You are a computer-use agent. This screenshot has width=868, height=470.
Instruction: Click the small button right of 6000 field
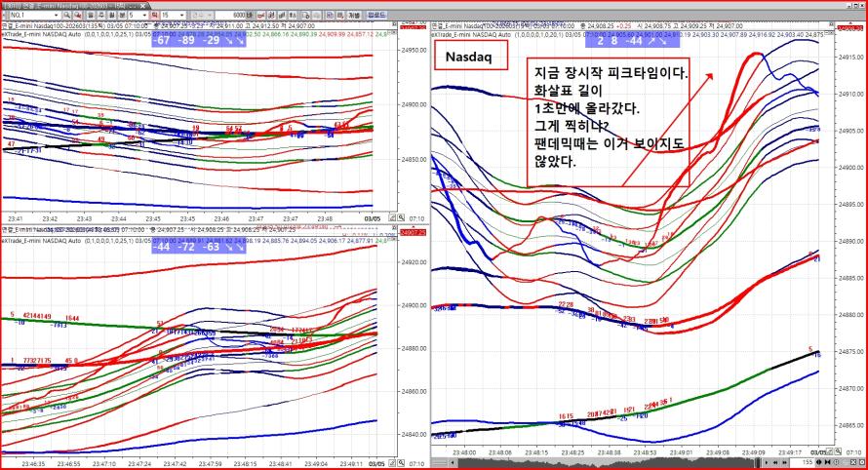click(x=251, y=15)
